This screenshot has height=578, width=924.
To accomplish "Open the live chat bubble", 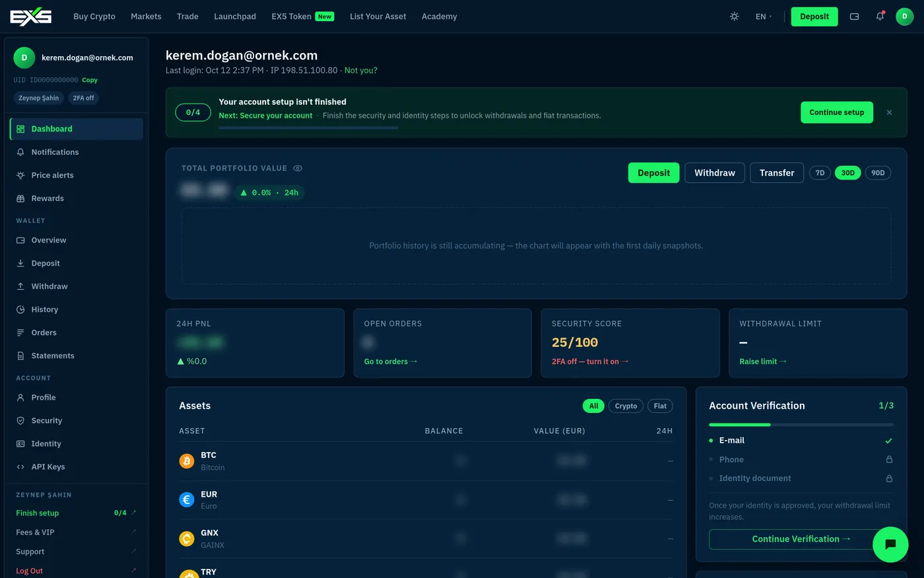I will [890, 544].
